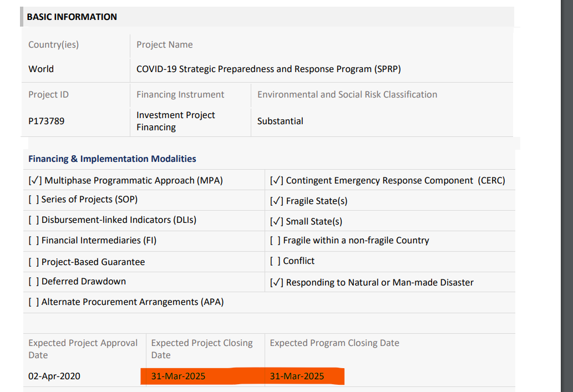The height and width of the screenshot is (392, 573).
Task: Click the Environmental and Social Risk Classification label
Action: 347,95
